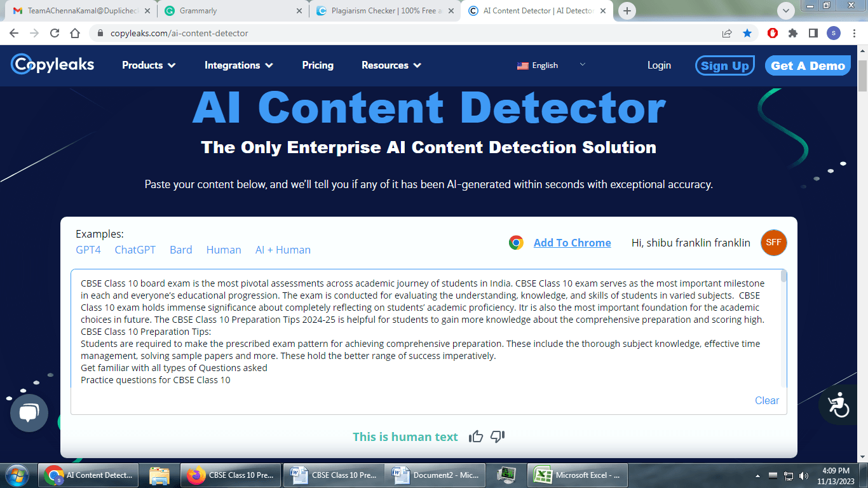The height and width of the screenshot is (488, 868).
Task: Click the Sign Up button
Action: tap(724, 65)
